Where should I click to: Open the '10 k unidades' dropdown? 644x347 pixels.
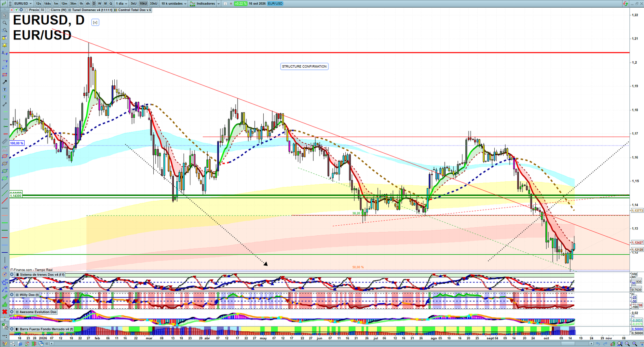pyautogui.click(x=174, y=4)
